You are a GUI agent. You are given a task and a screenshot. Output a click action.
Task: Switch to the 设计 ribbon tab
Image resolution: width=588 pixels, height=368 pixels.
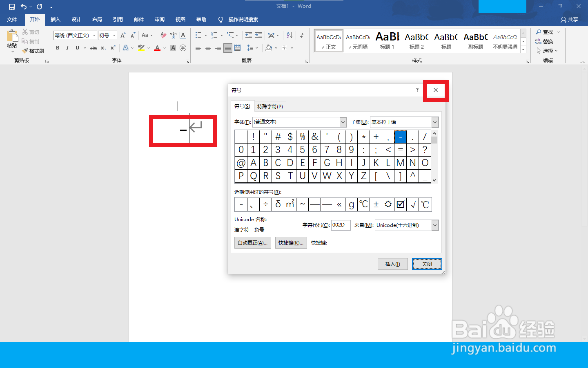pos(76,20)
